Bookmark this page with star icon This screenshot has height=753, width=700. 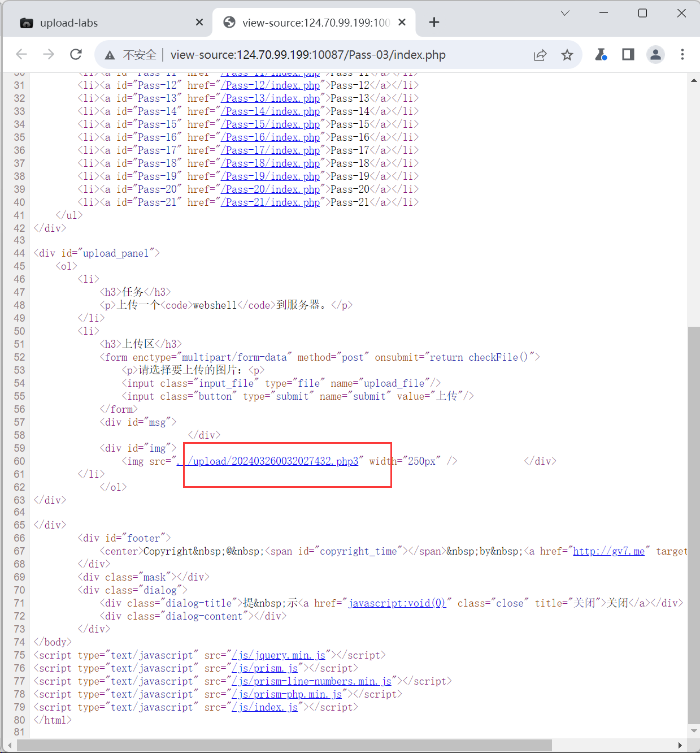567,55
